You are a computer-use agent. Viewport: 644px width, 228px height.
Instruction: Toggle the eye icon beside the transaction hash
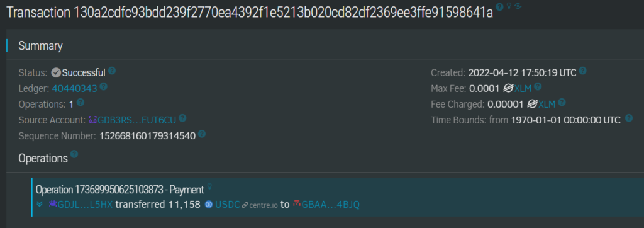[x=518, y=6]
